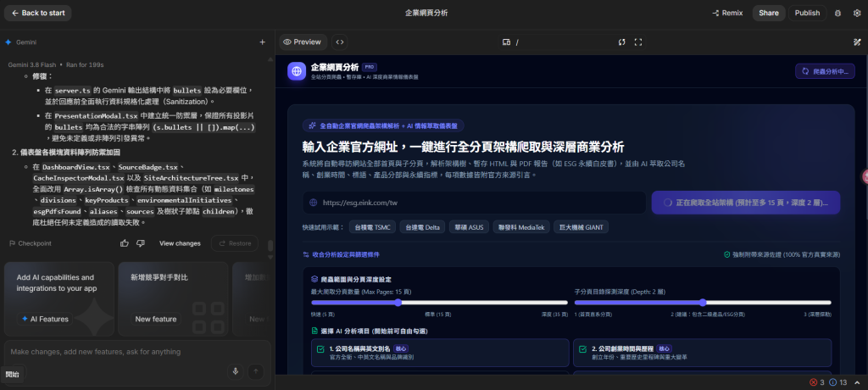868x390 pixels.
Task: Click the Restore button
Action: click(235, 243)
